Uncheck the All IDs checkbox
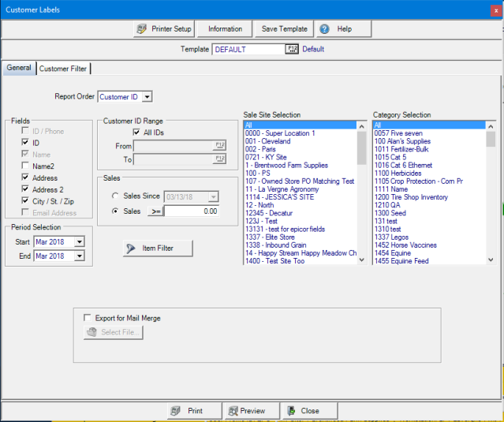The image size is (504, 422). click(x=137, y=133)
